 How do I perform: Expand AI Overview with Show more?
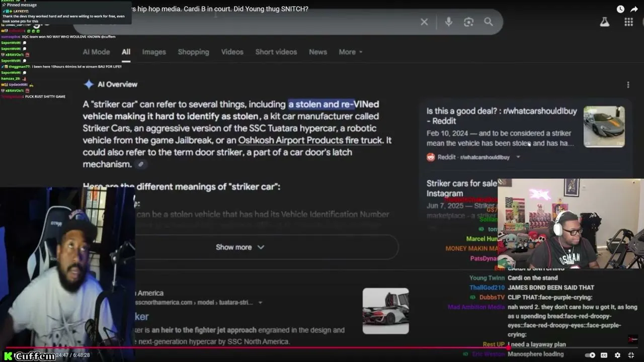pos(239,247)
